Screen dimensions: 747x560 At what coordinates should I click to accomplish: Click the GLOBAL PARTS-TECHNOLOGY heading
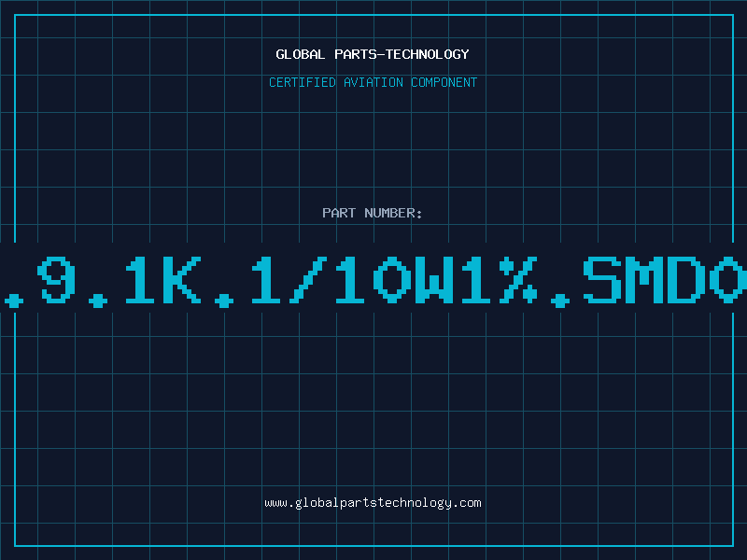pos(373,54)
